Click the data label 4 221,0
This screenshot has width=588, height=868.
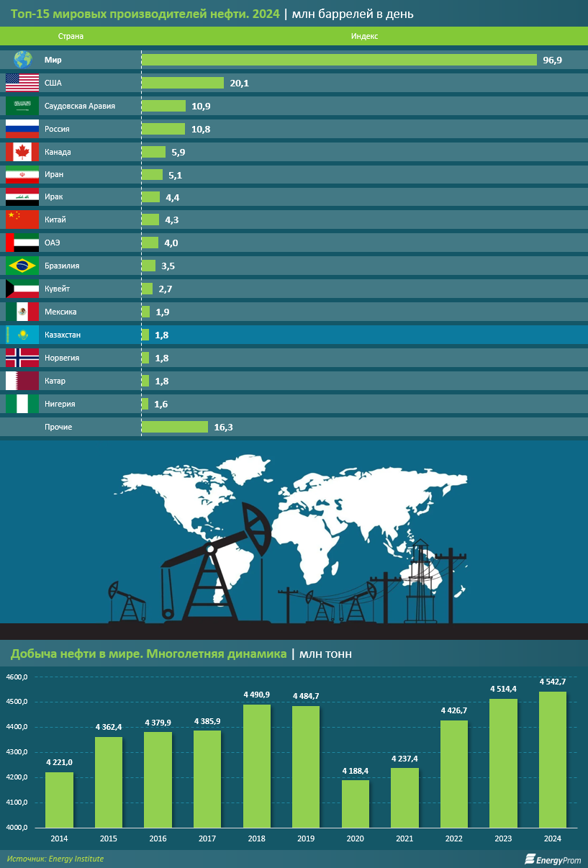[59, 762]
